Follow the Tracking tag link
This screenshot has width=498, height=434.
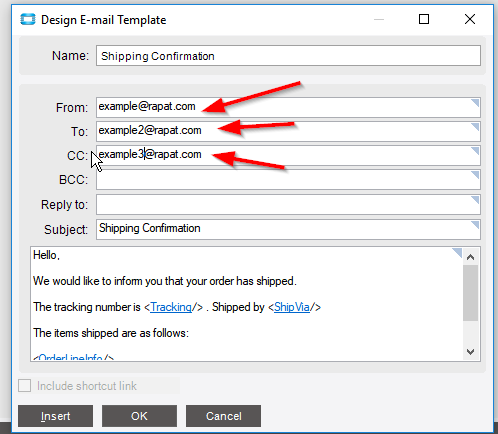[171, 307]
